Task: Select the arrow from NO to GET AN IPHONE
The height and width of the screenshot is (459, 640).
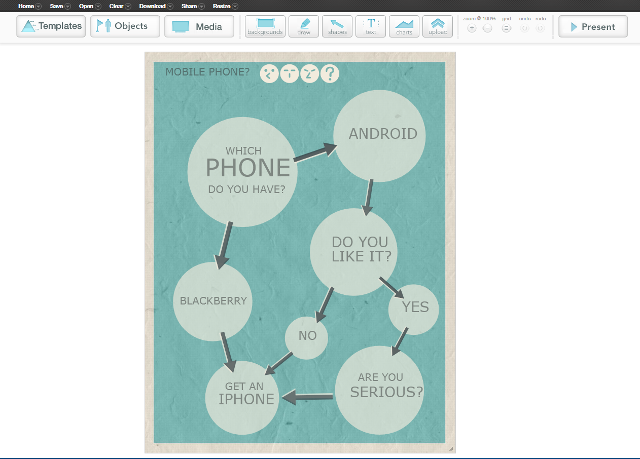Action: tap(278, 364)
